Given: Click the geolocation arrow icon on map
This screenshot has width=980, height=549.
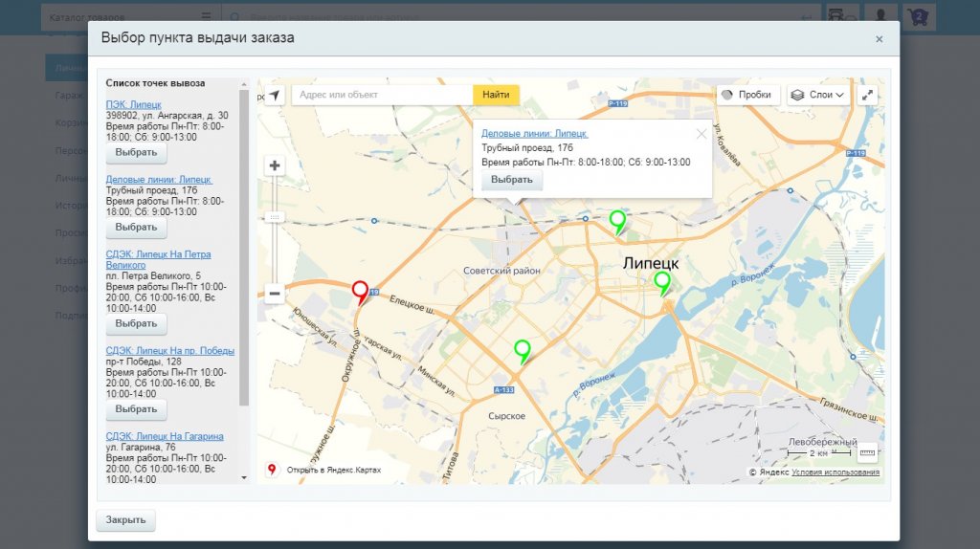Looking at the screenshot, I should (x=275, y=96).
